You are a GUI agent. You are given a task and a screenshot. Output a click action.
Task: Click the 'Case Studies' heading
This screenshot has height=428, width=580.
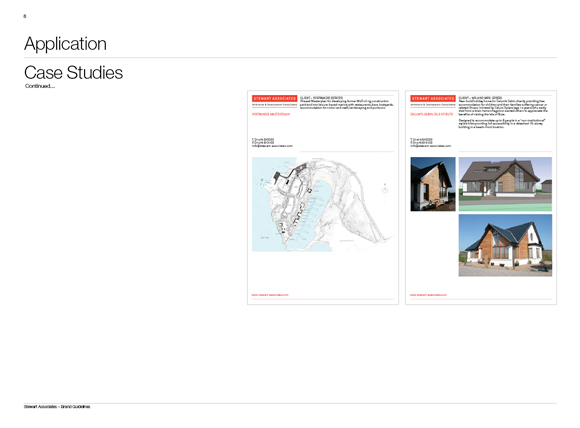[x=73, y=73]
